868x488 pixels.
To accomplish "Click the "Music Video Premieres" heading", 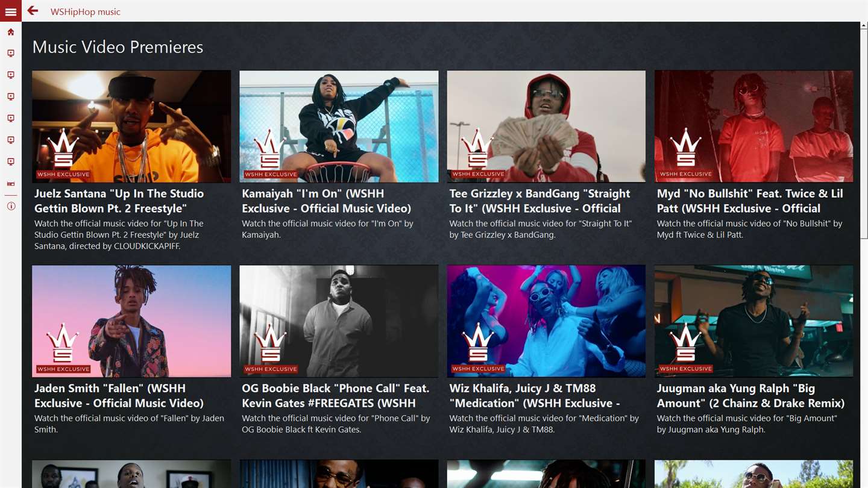I will pos(118,47).
